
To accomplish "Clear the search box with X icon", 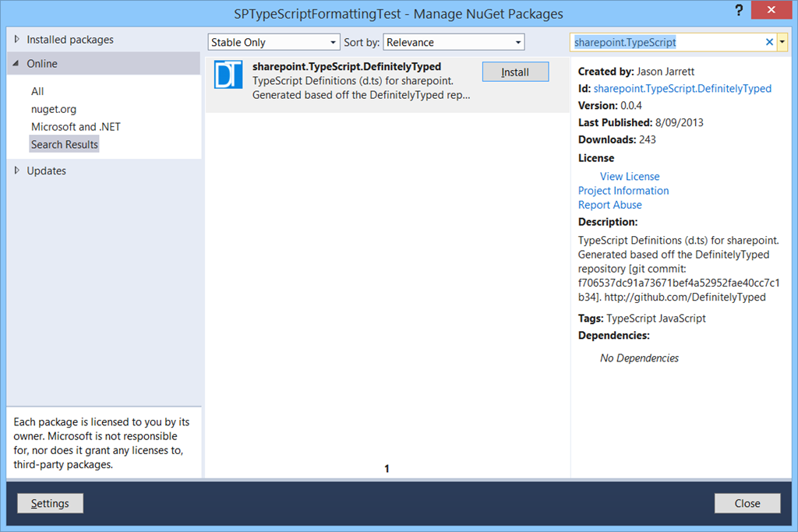I will click(x=769, y=42).
